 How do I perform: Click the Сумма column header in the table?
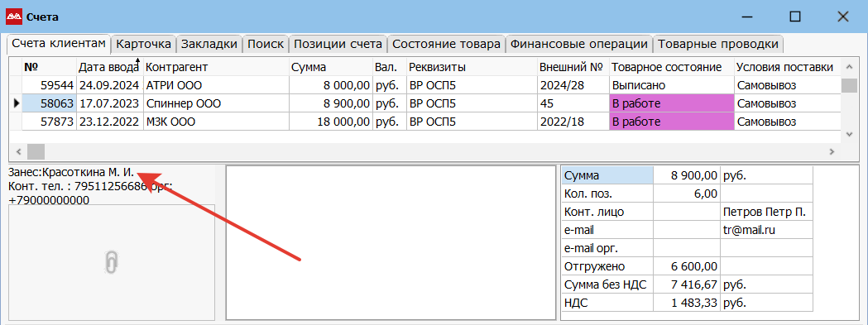(330, 68)
